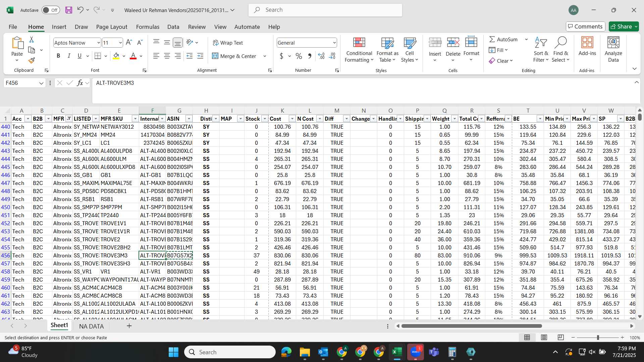The image size is (644, 362).
Task: Expand Name Box dropdown
Action: click(x=41, y=83)
